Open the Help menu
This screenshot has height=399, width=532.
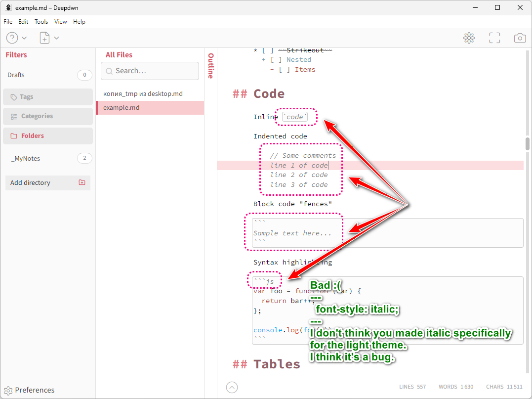click(x=79, y=22)
